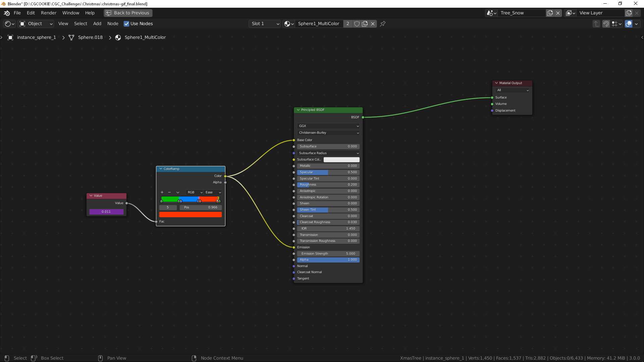Click the red ColorRamp color swatch
This screenshot has width=644, height=362.
coord(190,215)
